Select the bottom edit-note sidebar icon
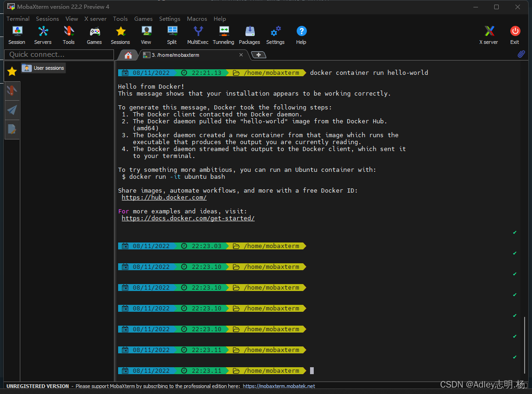Screen dimensions: 532x394 12,129
